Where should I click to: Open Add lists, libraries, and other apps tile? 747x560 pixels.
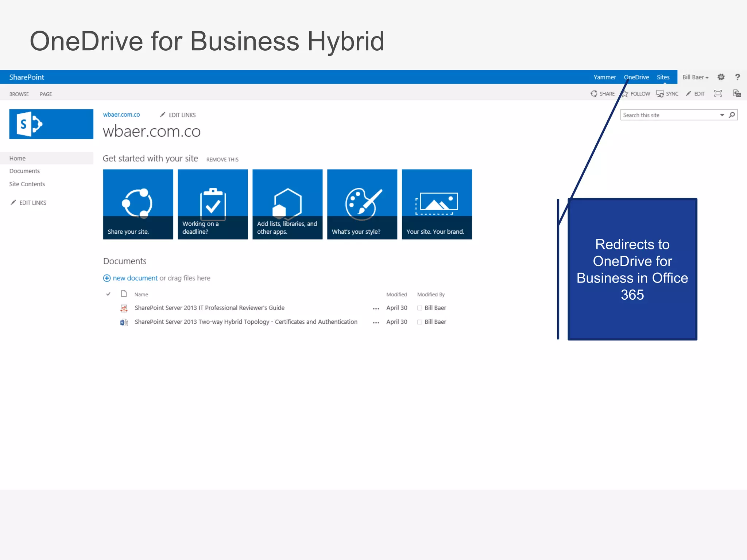pyautogui.click(x=287, y=204)
